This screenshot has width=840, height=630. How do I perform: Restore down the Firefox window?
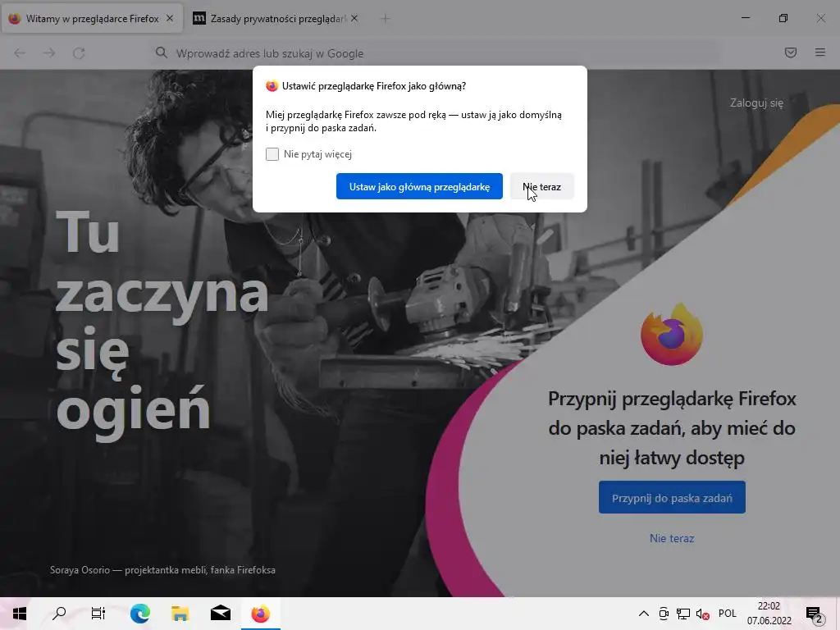783,18
